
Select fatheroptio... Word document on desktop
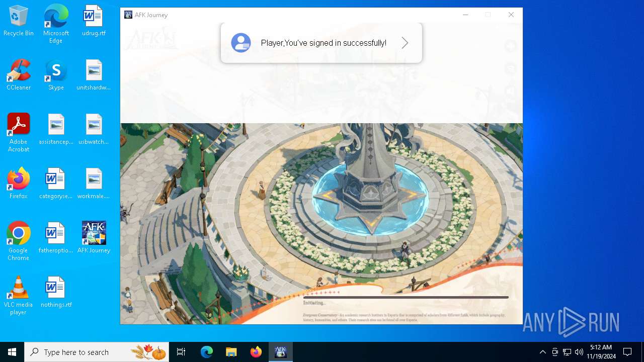56,238
